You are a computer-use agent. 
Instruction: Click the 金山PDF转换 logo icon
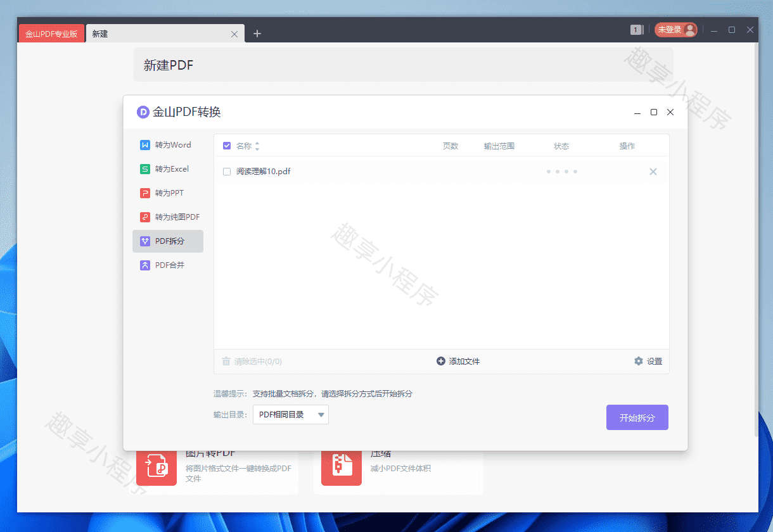tap(143, 112)
